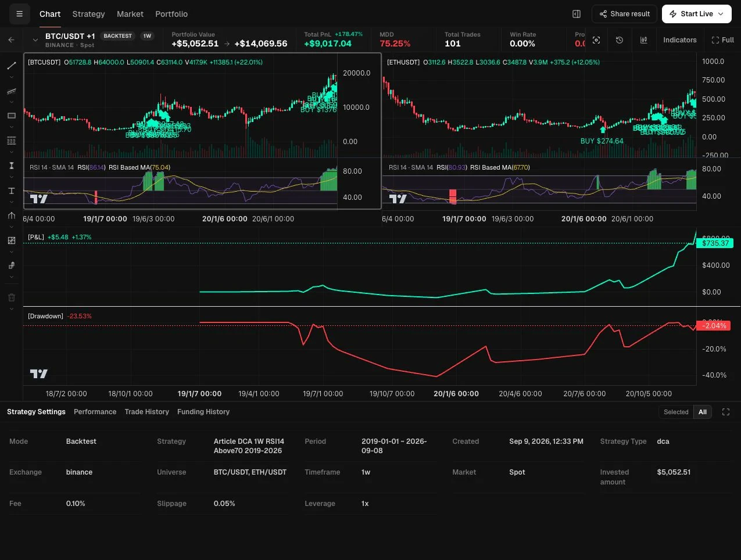Image resolution: width=741 pixels, height=560 pixels.
Task: Click the -2.04% drawdown label
Action: tap(714, 326)
